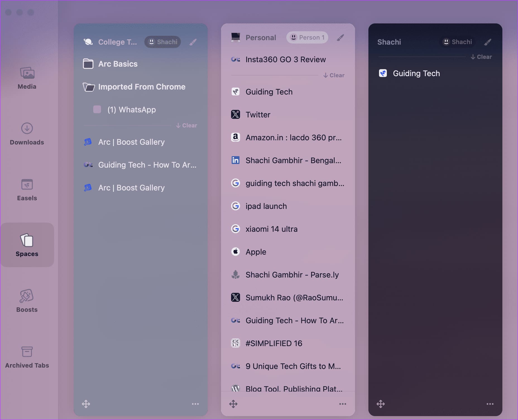Open the Archived Tabs icon
Image resolution: width=518 pixels, height=420 pixels.
(27, 352)
